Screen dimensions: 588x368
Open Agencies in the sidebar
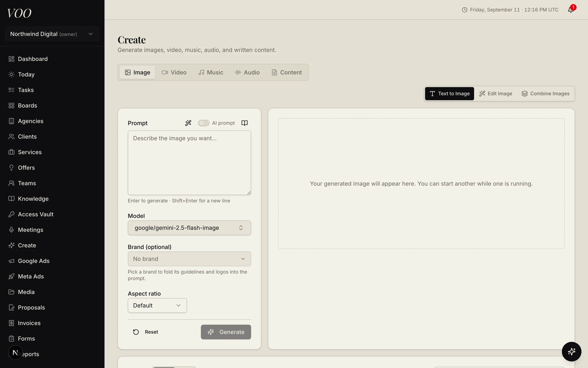click(x=52, y=121)
